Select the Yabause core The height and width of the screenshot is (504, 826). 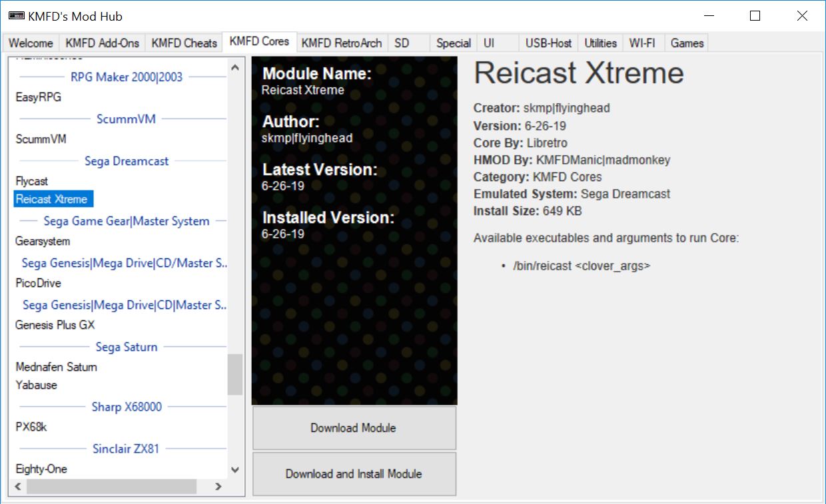(36, 385)
